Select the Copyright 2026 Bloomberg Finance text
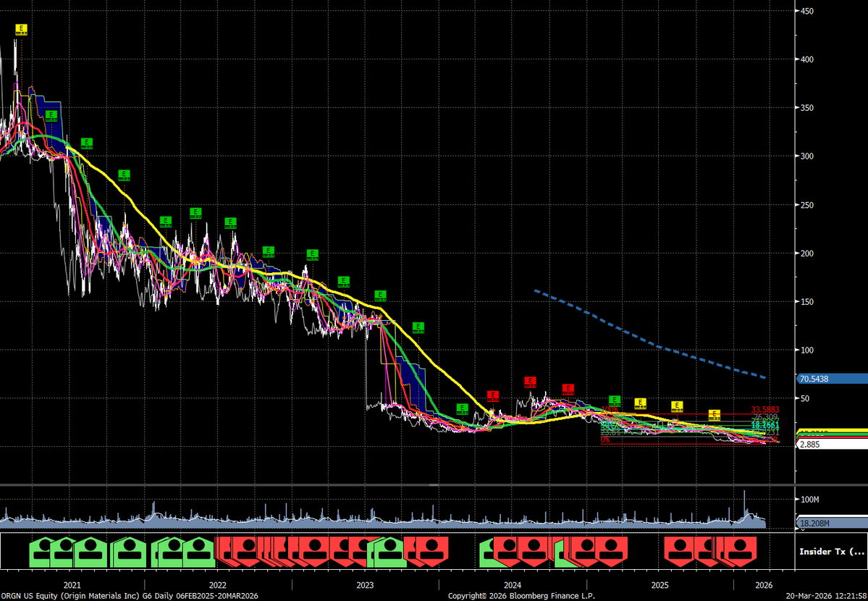This screenshot has height=601, width=868. (521, 596)
